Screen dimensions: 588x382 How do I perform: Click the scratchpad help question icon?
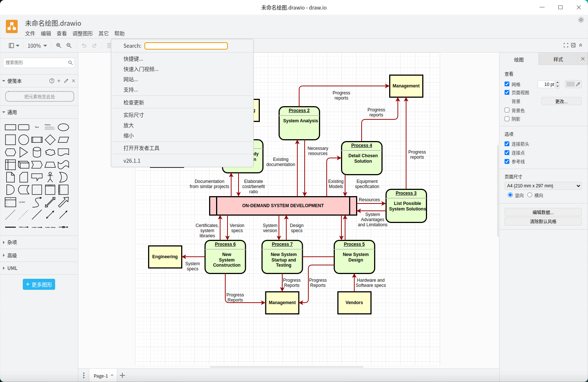[x=52, y=81]
